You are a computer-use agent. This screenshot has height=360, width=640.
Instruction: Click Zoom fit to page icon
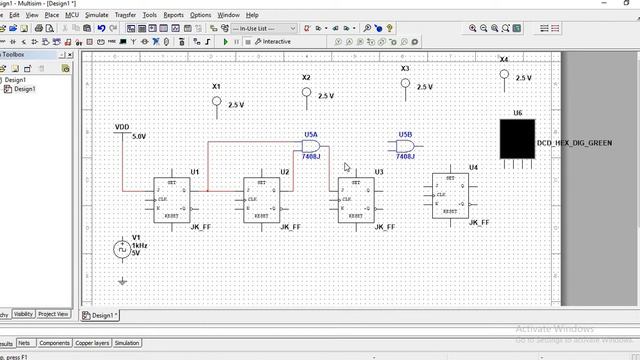click(x=506, y=28)
